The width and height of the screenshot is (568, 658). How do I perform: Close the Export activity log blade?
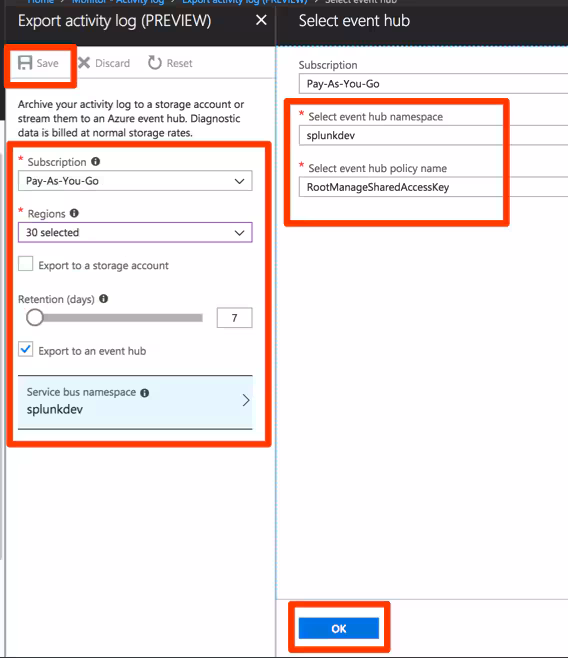pyautogui.click(x=261, y=20)
